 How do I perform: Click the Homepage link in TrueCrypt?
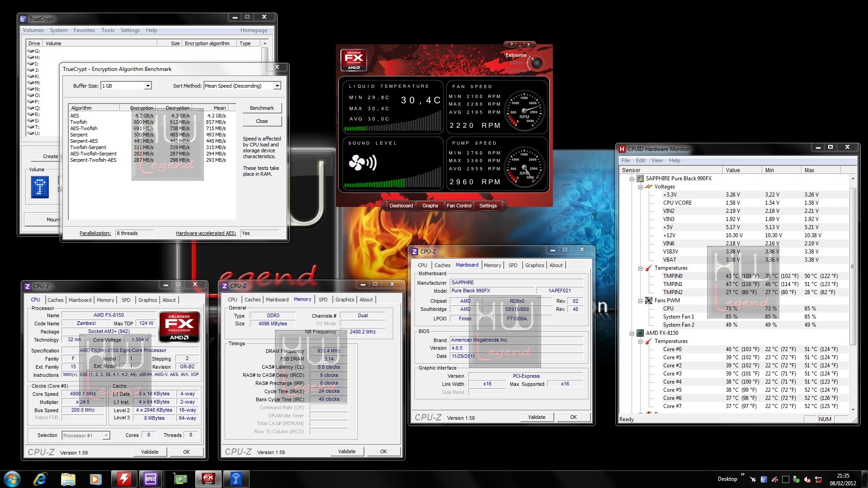[254, 30]
